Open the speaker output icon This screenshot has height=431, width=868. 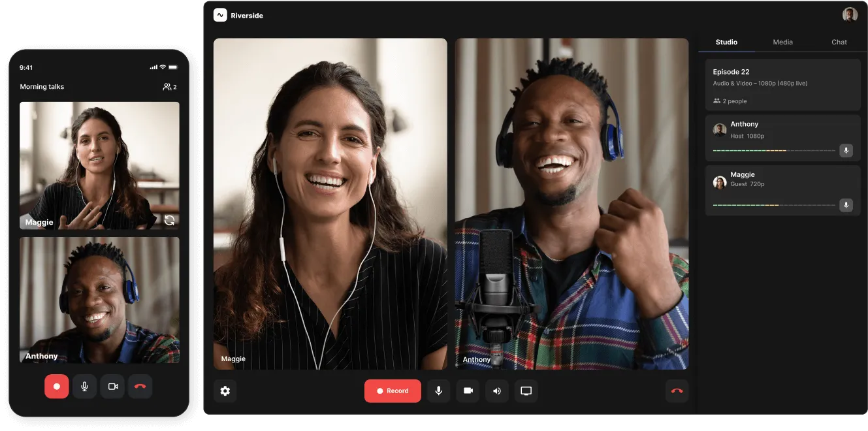(497, 391)
